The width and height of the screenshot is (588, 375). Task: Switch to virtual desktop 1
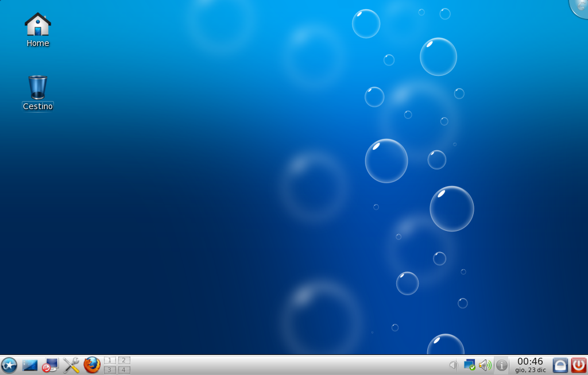pyautogui.click(x=110, y=361)
